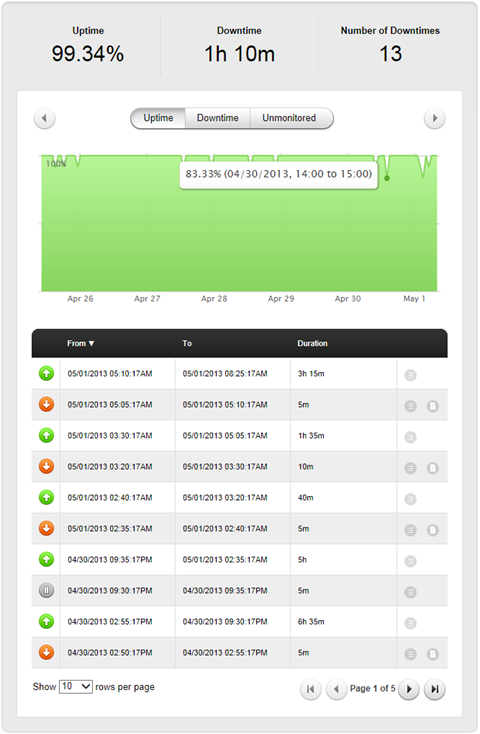Screen dimensions: 480x734
Task: Click the next period arrow above chart
Action: pos(435,118)
